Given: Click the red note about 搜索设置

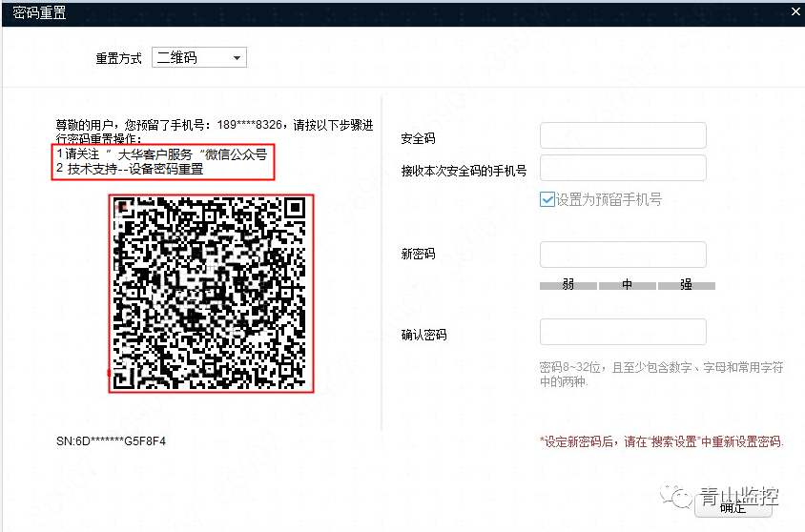Looking at the screenshot, I should 661,441.
